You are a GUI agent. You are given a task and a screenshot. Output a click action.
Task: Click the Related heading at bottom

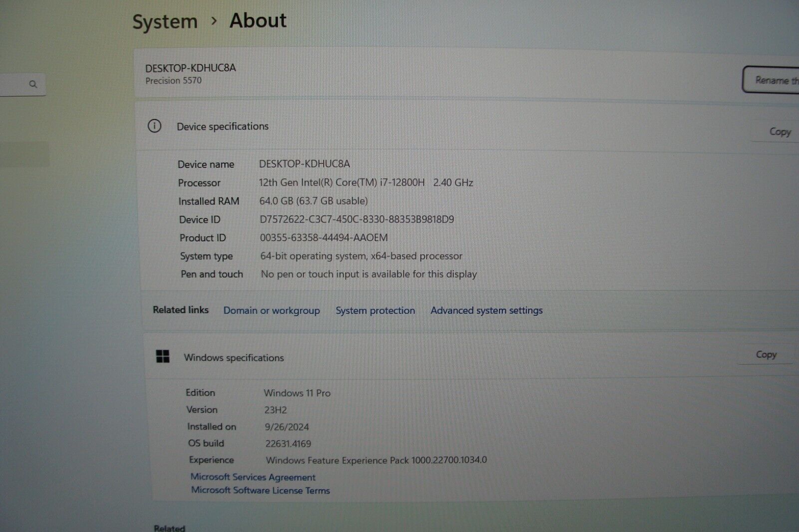169,528
